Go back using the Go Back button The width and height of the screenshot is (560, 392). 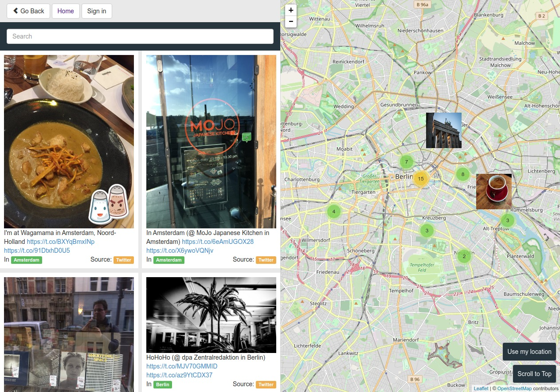pyautogui.click(x=28, y=11)
